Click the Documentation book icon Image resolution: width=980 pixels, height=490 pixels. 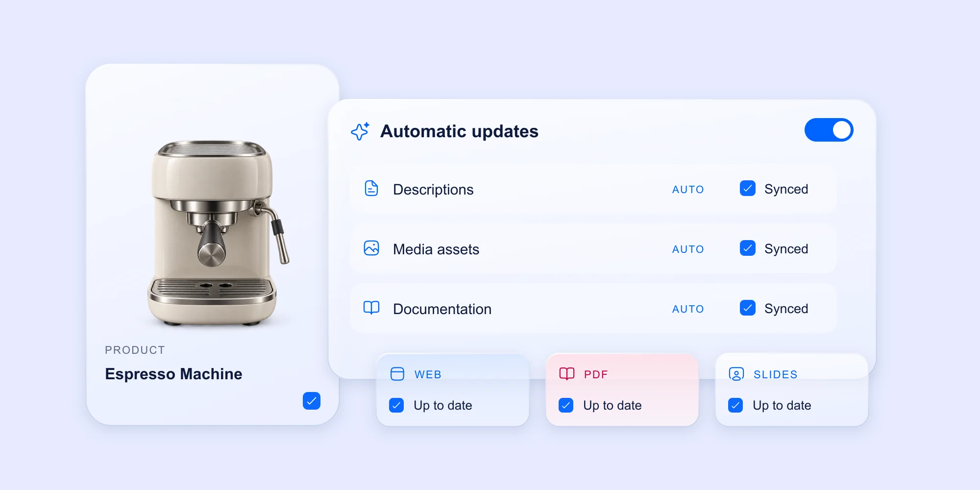[371, 308]
